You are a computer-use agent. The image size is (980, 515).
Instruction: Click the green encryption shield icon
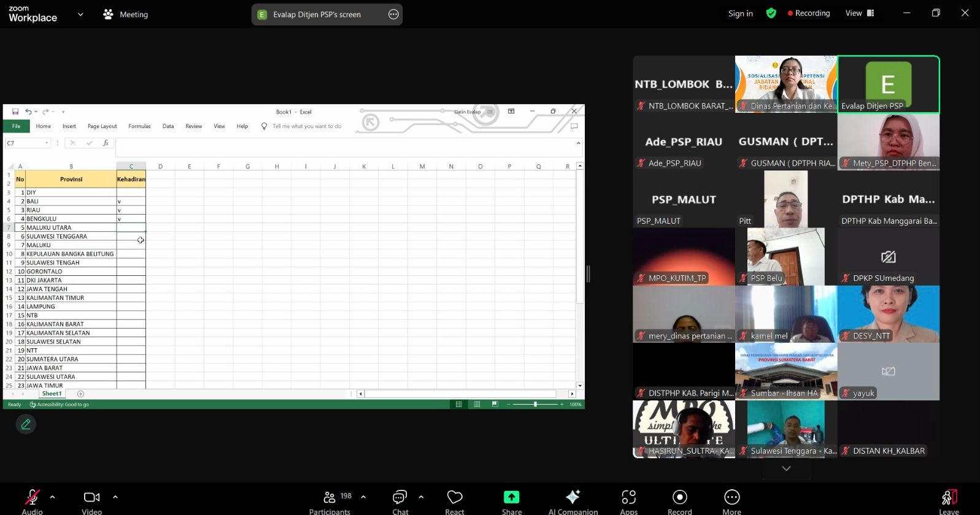771,13
